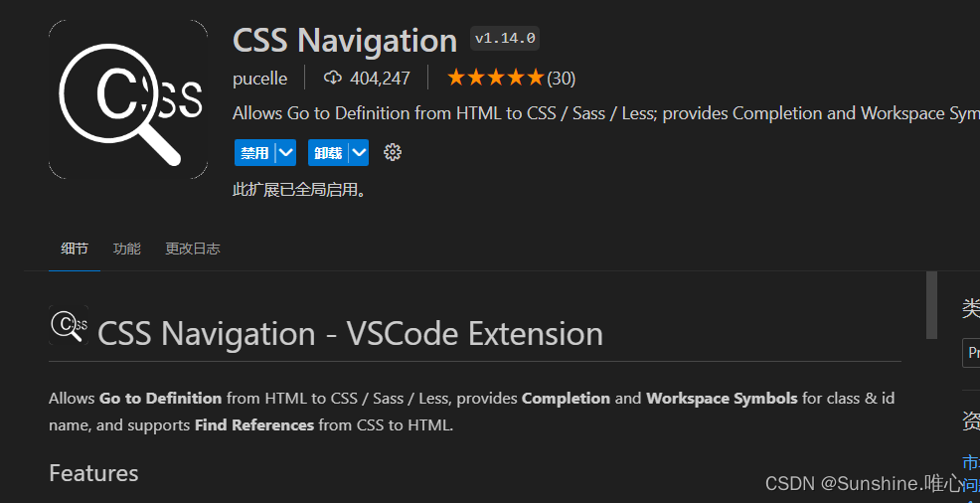This screenshot has height=503, width=980.
Task: Click the version badge v1.14.0
Action: (x=505, y=39)
